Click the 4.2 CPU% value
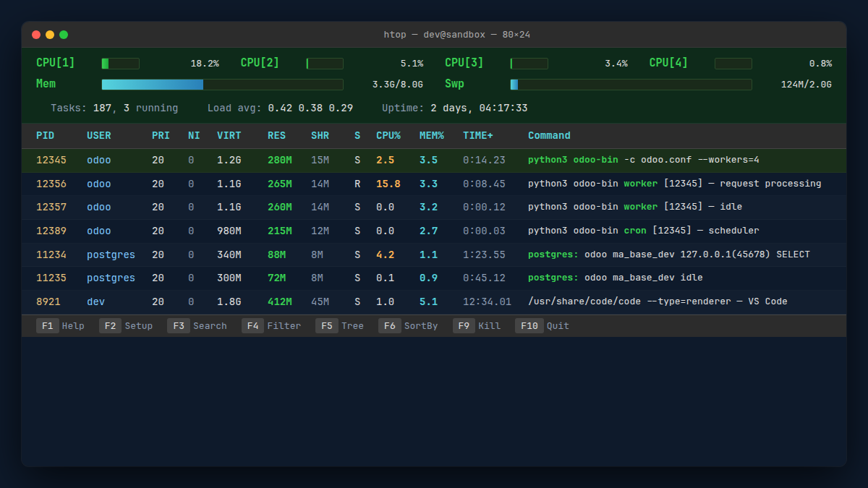The height and width of the screenshot is (488, 868). point(386,254)
